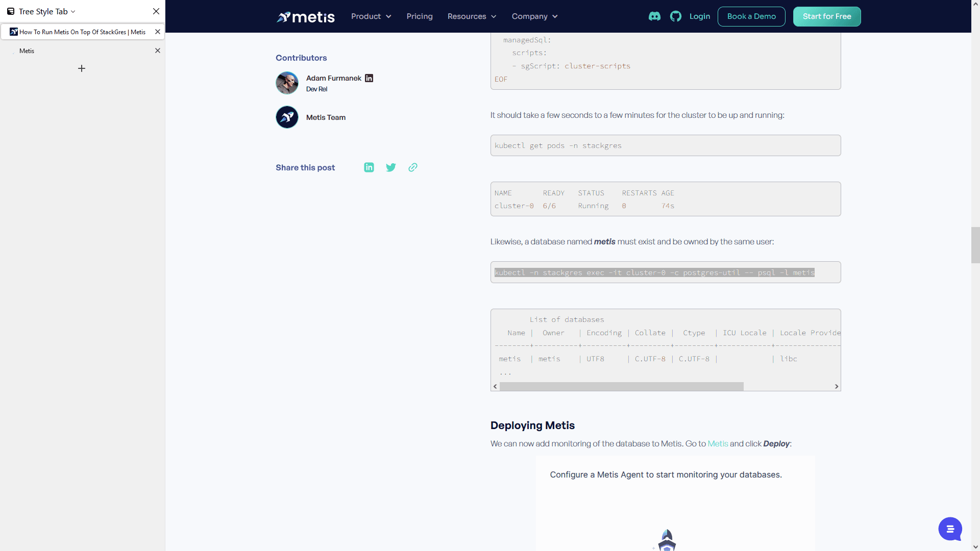This screenshot has height=551, width=980.
Task: Click the Metis rocket illustration
Action: pos(667,540)
